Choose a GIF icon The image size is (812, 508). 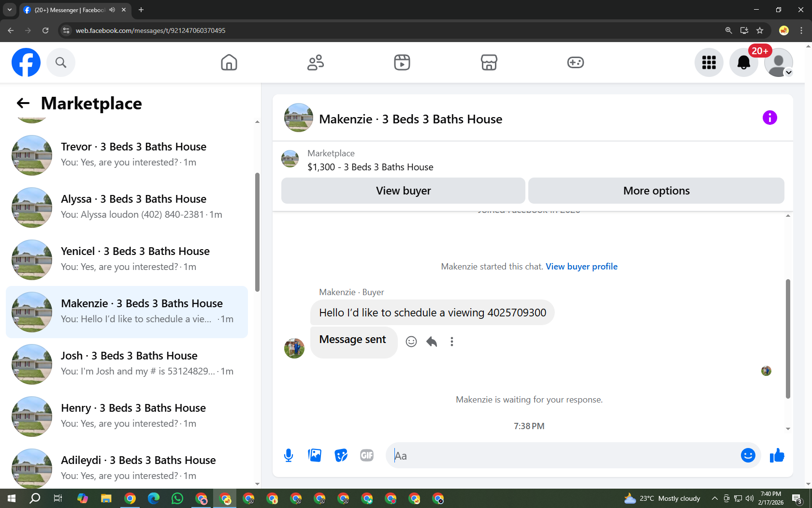pyautogui.click(x=367, y=455)
